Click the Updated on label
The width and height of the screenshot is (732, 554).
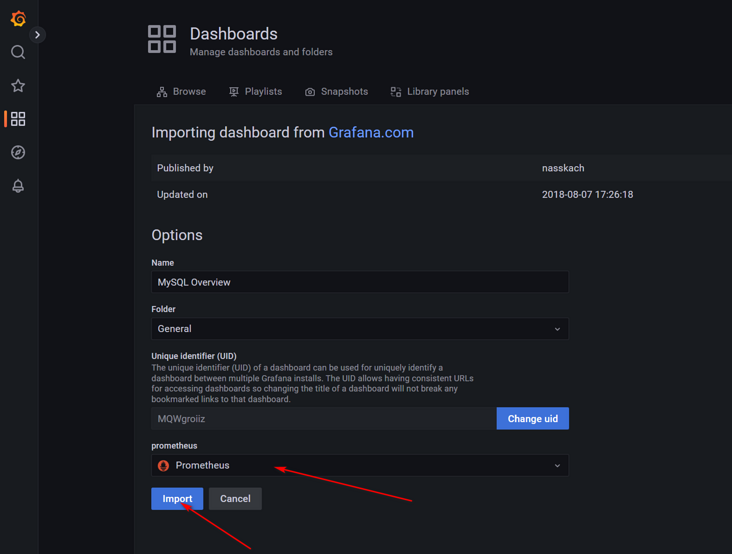(182, 195)
